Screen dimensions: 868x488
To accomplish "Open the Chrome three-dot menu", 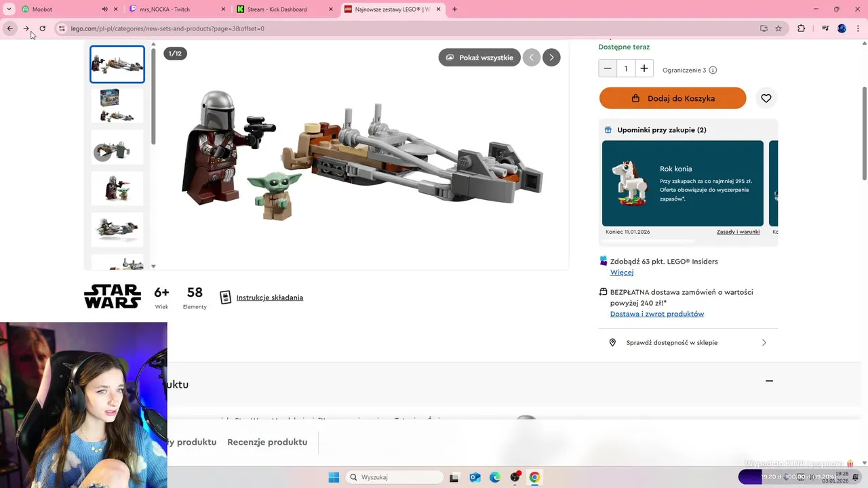I will (859, 28).
